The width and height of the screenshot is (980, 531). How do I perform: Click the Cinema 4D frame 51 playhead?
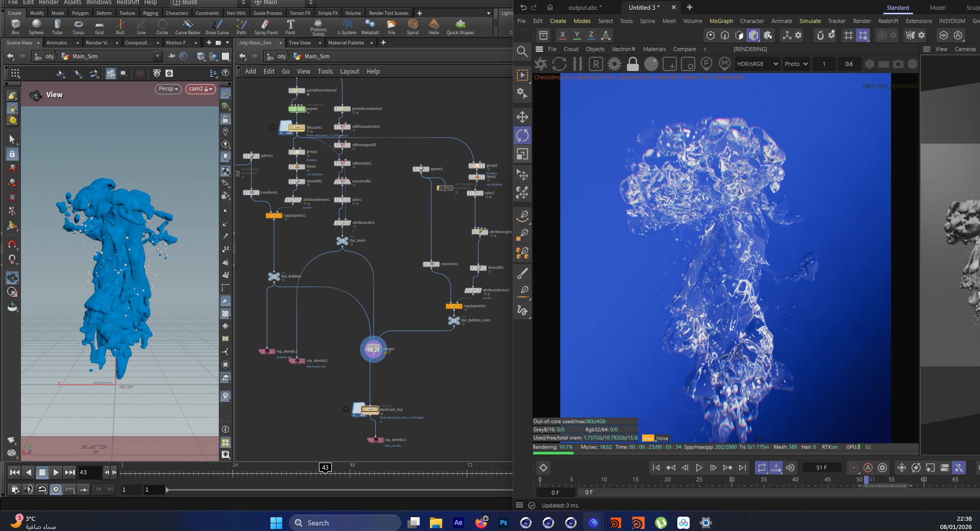click(866, 479)
